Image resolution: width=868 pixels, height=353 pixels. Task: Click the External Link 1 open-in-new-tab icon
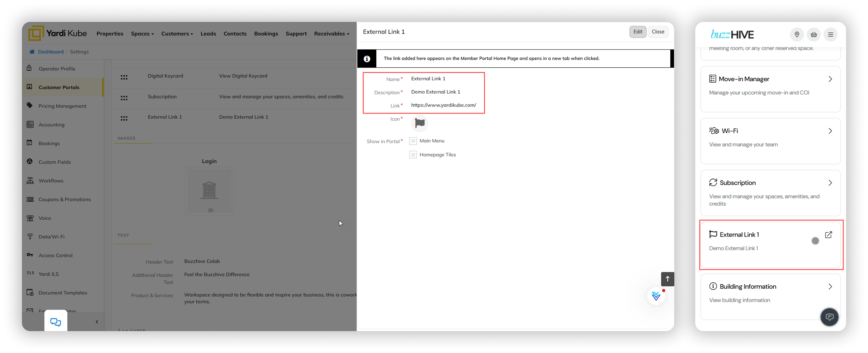click(828, 235)
